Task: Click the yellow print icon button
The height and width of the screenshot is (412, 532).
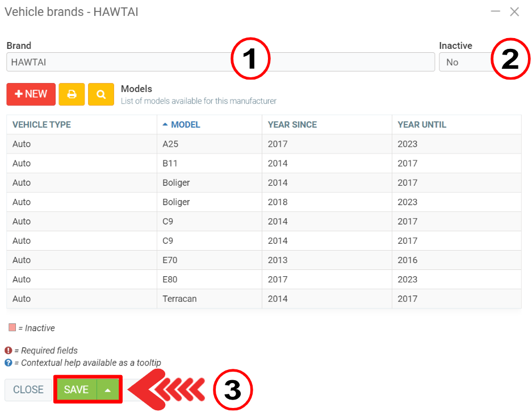Action: tap(72, 94)
